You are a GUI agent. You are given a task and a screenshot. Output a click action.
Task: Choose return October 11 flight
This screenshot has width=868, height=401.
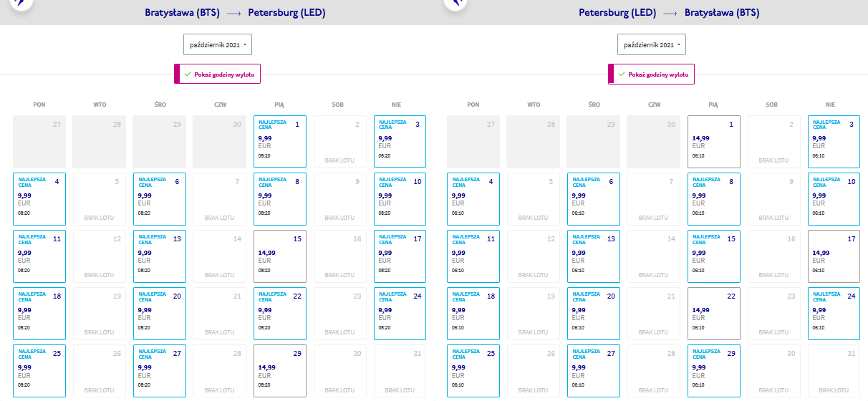click(x=473, y=256)
